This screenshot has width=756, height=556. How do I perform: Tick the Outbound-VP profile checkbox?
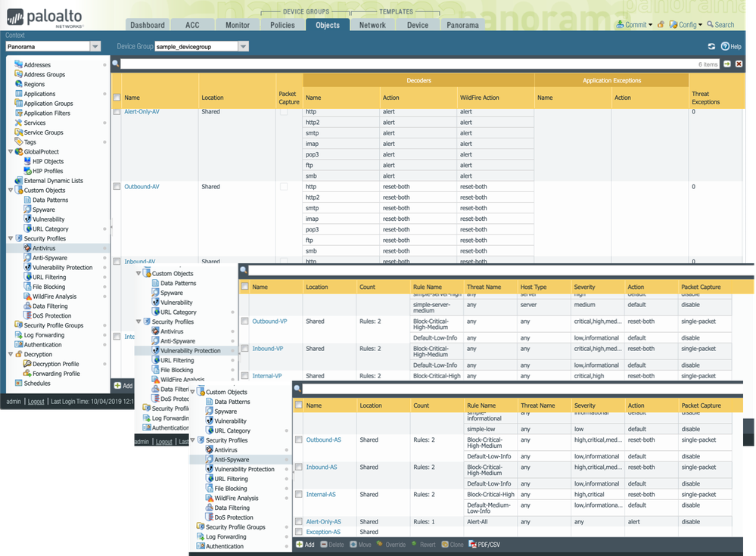(x=244, y=321)
